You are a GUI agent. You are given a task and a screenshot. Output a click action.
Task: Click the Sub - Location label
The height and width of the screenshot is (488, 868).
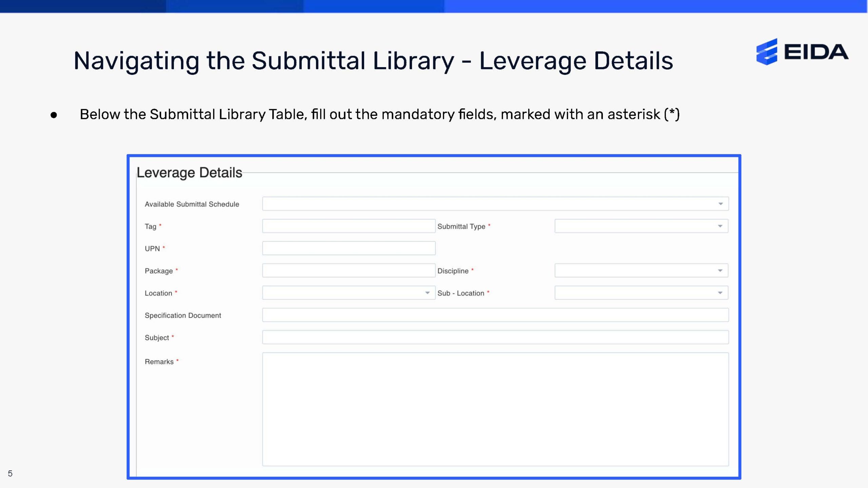pos(461,293)
